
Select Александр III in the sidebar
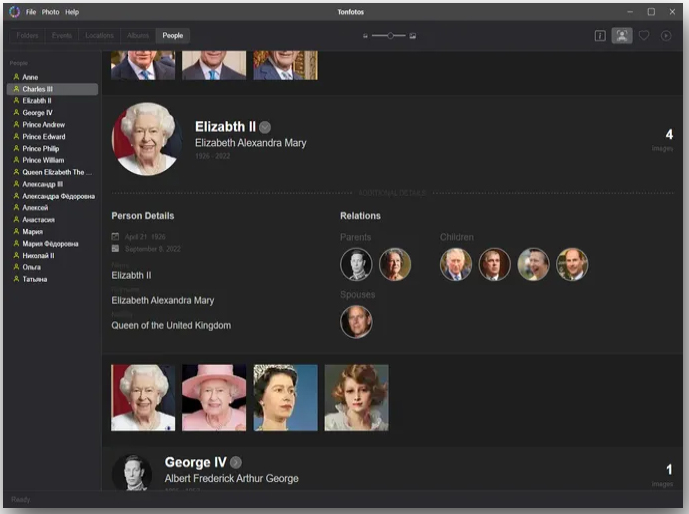[x=52, y=184]
